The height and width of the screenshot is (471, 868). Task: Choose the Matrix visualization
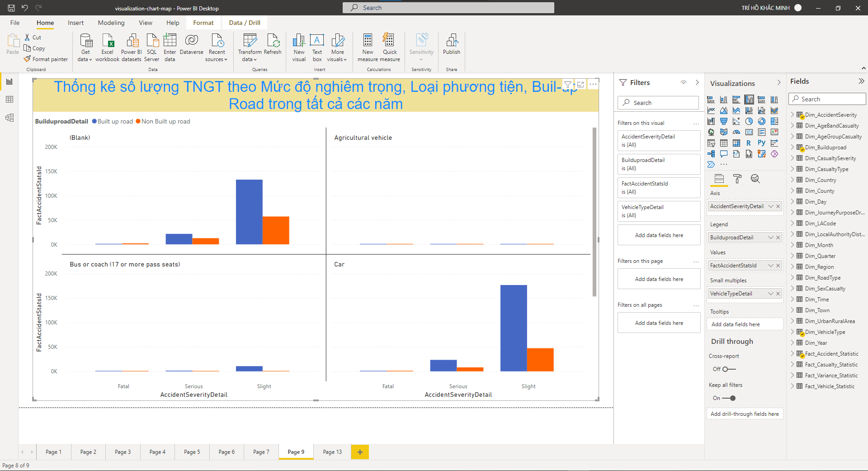click(736, 143)
